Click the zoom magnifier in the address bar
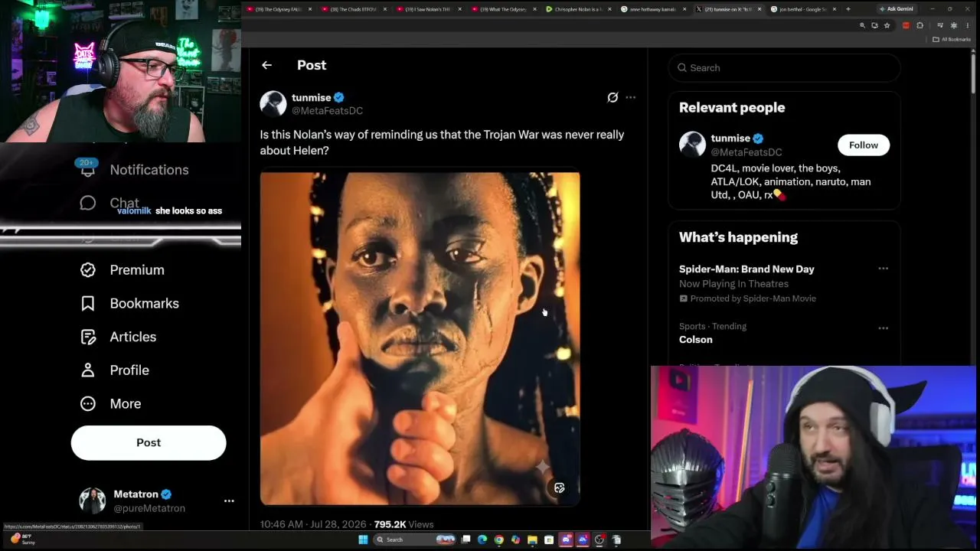 pos(862,25)
